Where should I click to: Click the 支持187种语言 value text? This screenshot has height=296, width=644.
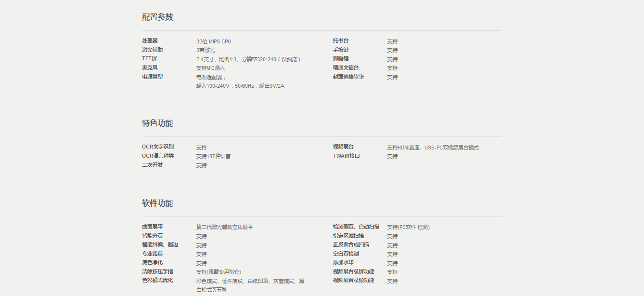tap(213, 156)
